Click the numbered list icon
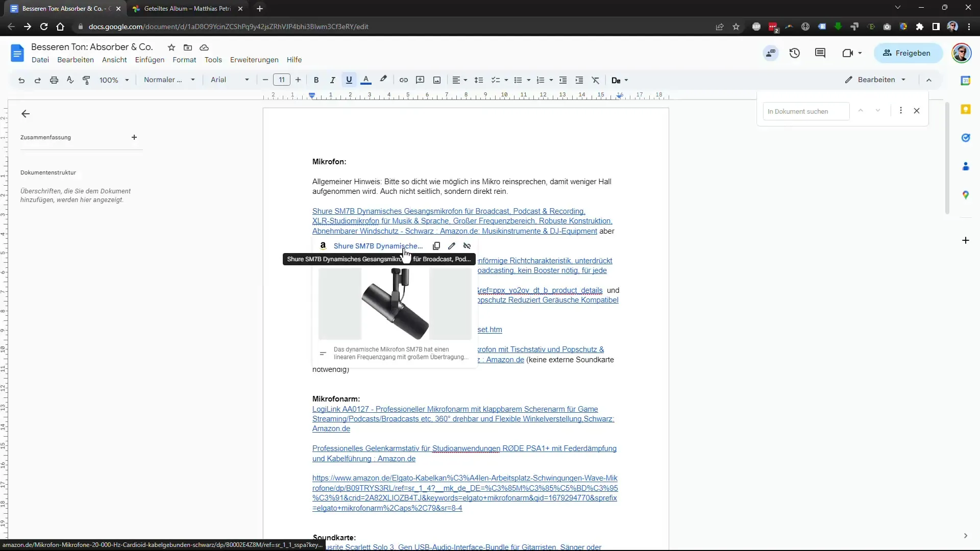Screen dimensions: 980x551 click(539, 80)
